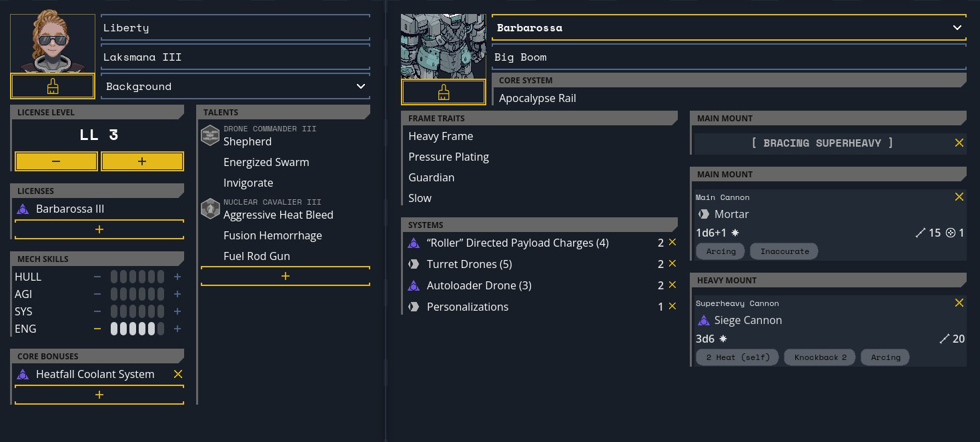The image size is (980, 442).
Task: Increase the HULL mech skill
Action: (177, 277)
